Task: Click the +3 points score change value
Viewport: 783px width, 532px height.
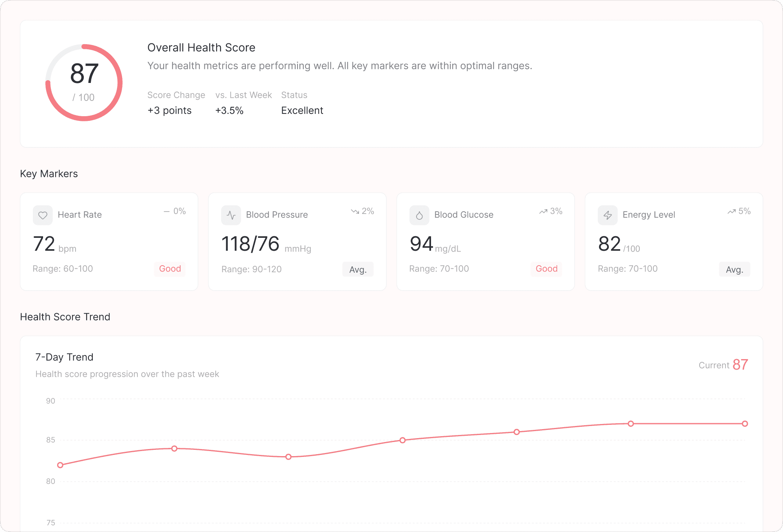Action: tap(170, 111)
